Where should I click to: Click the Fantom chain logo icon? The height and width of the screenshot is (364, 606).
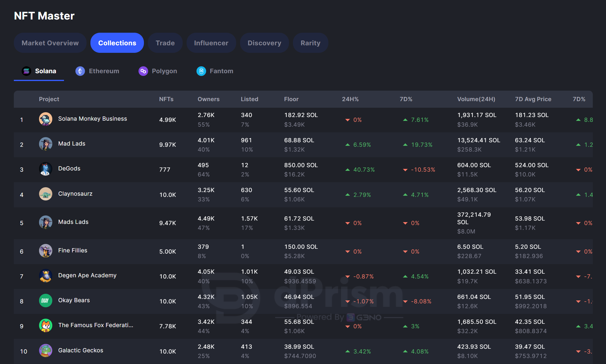[201, 71]
